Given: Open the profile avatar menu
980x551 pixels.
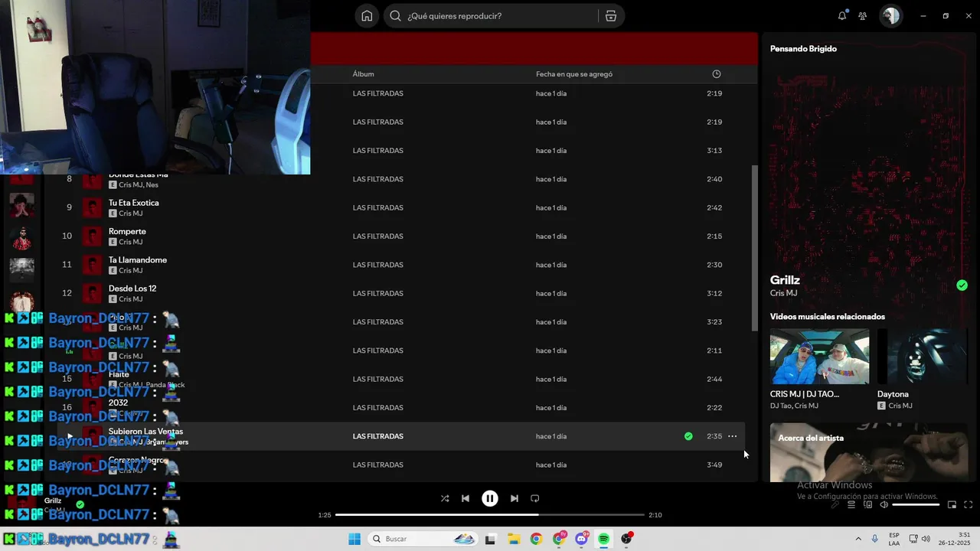Looking at the screenshot, I should 890,16.
